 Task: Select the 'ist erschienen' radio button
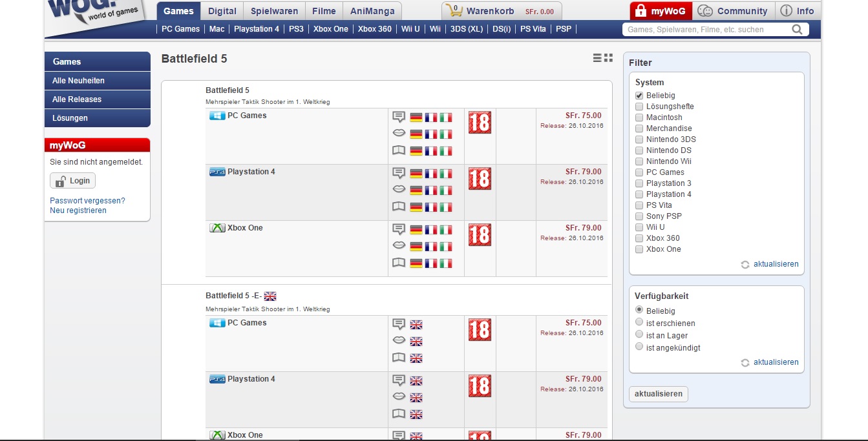coord(639,322)
